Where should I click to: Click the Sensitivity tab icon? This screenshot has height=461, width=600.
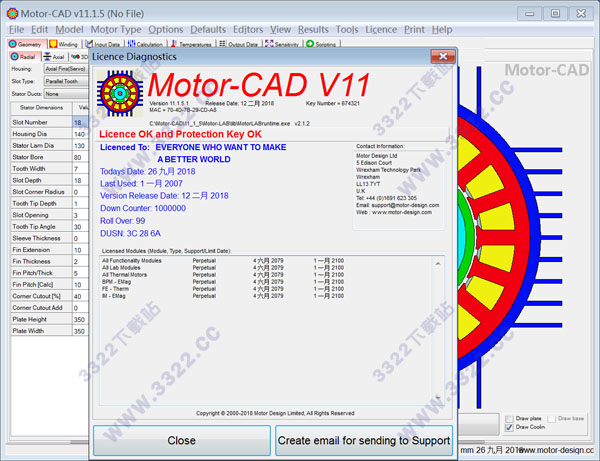(x=269, y=44)
